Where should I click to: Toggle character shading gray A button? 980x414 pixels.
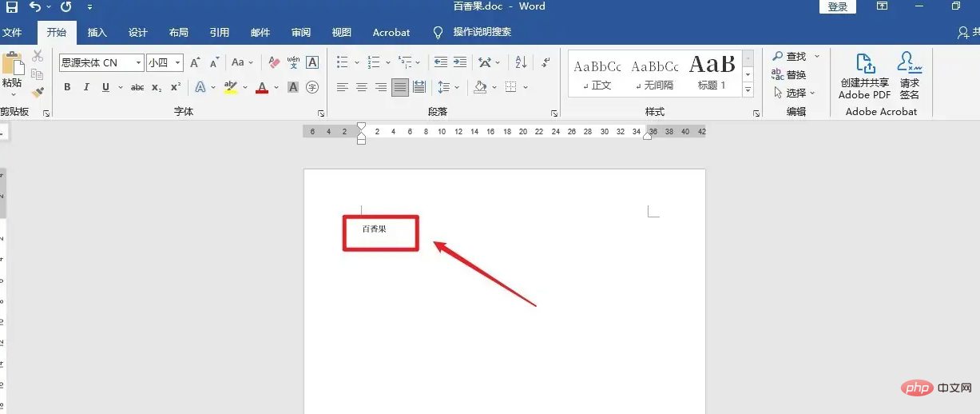click(293, 87)
